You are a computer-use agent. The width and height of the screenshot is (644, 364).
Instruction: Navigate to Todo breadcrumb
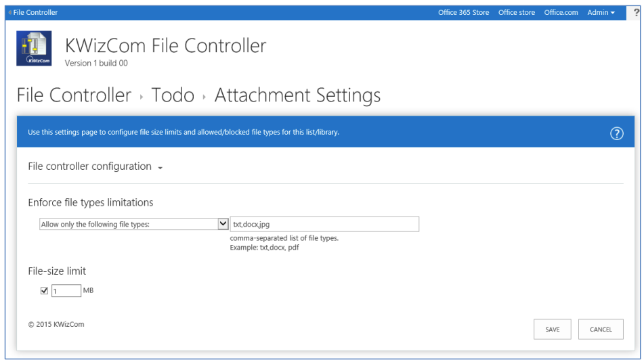pos(173,95)
